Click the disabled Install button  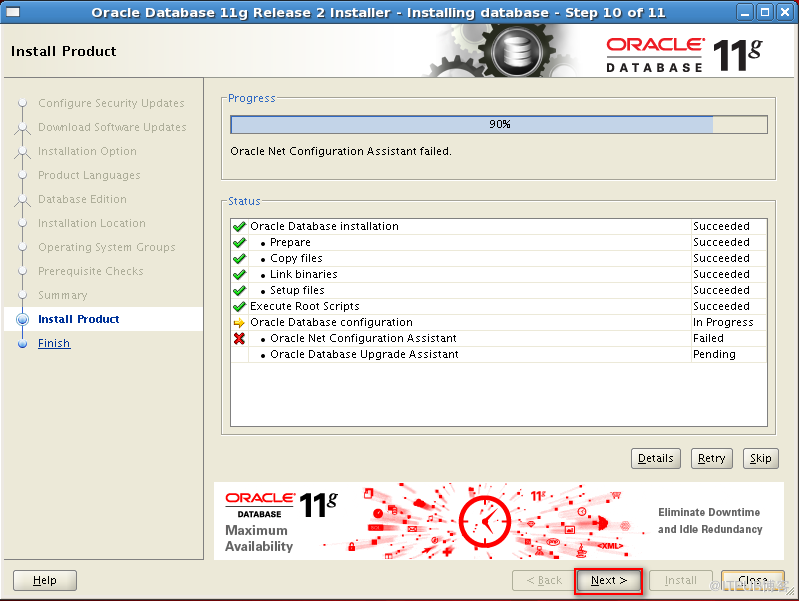tap(680, 581)
